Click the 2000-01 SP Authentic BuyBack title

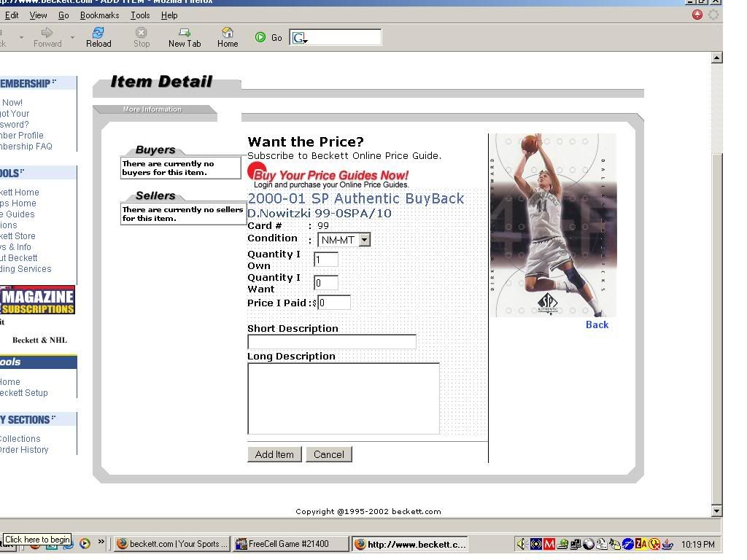[x=355, y=198]
